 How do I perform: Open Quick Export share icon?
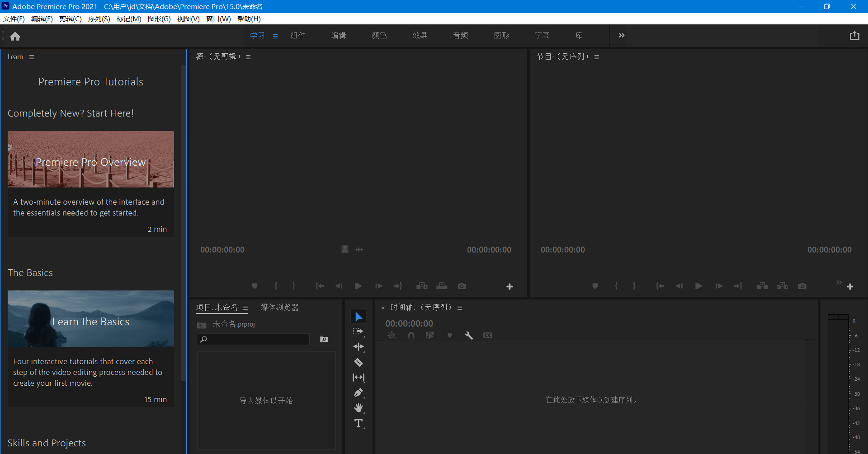pyautogui.click(x=854, y=36)
